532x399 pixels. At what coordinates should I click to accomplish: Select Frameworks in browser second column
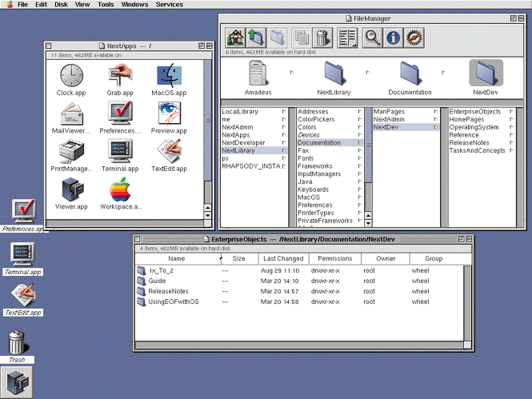pyautogui.click(x=330, y=166)
